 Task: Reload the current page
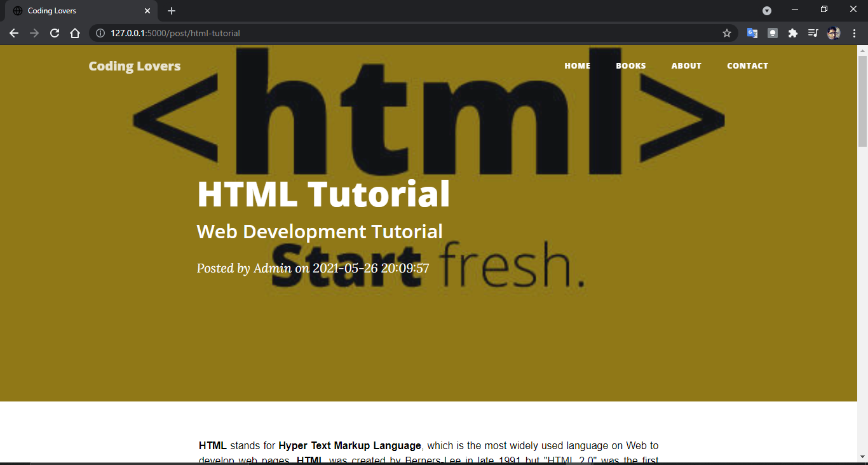click(x=54, y=32)
